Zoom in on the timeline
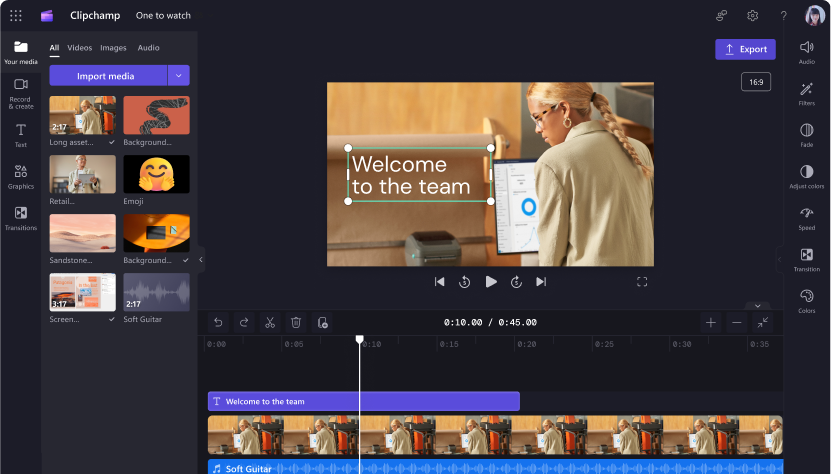Image resolution: width=831 pixels, height=474 pixels. 711,322
